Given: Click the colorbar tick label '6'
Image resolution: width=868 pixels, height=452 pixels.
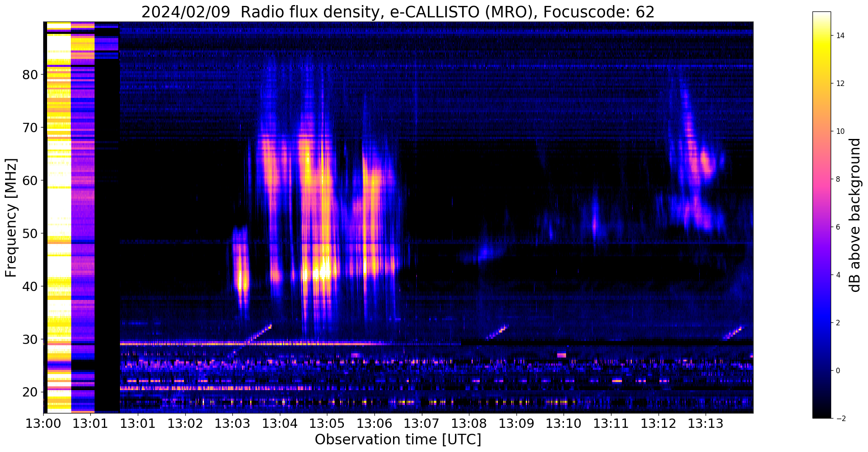Looking at the screenshot, I should (x=837, y=227).
